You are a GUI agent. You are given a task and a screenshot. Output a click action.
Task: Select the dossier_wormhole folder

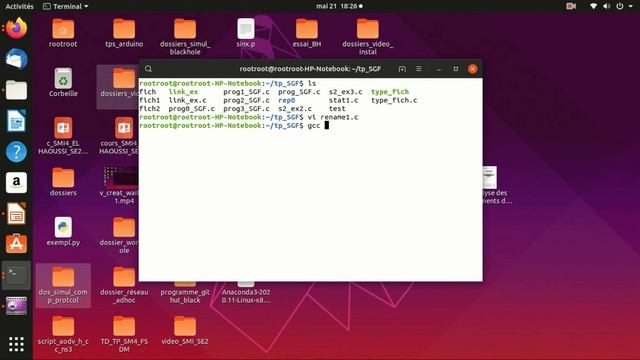pyautogui.click(x=119, y=235)
